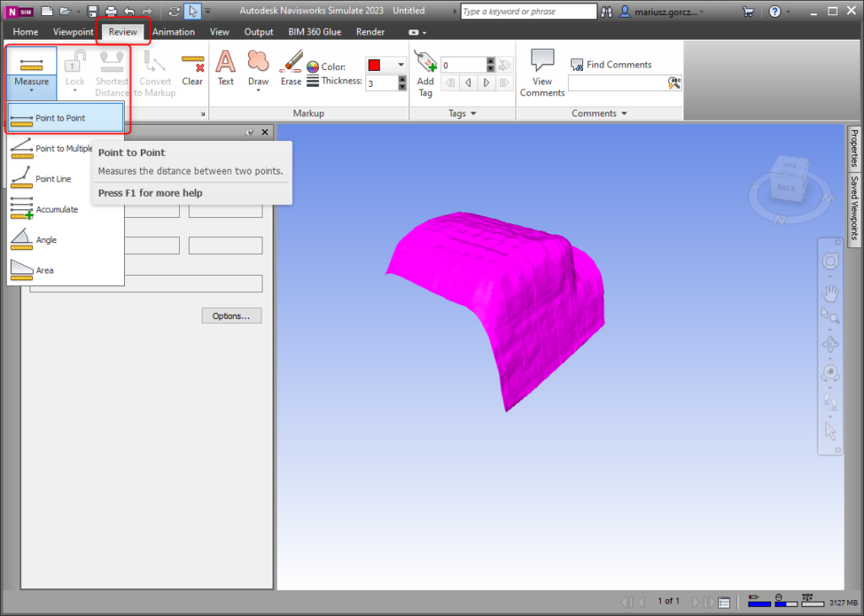Choose the Area measure tool
This screenshot has width=864, height=616.
coord(45,270)
